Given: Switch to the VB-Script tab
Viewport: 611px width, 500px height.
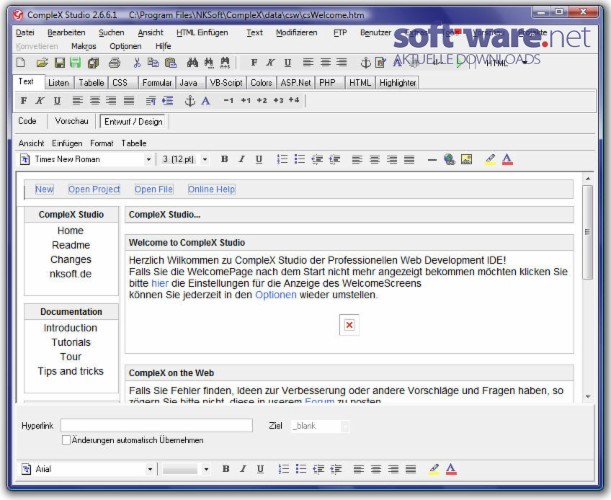Looking at the screenshot, I should pos(226,83).
